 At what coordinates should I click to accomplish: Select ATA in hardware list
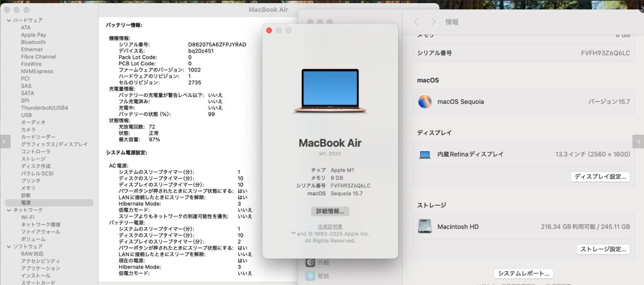click(26, 27)
